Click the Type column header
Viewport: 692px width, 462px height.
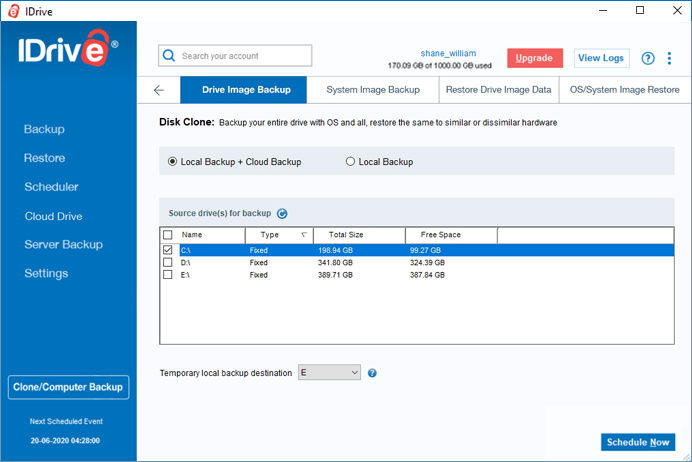[279, 235]
